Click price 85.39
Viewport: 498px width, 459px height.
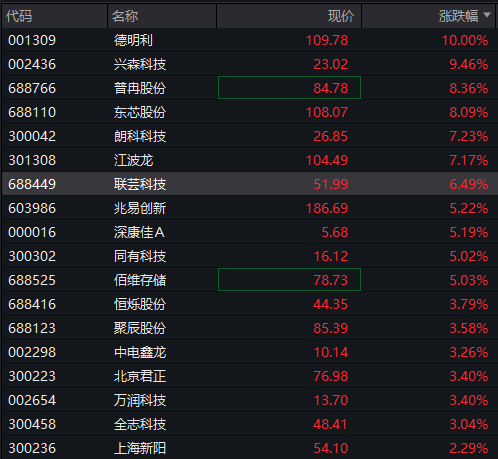(331, 328)
